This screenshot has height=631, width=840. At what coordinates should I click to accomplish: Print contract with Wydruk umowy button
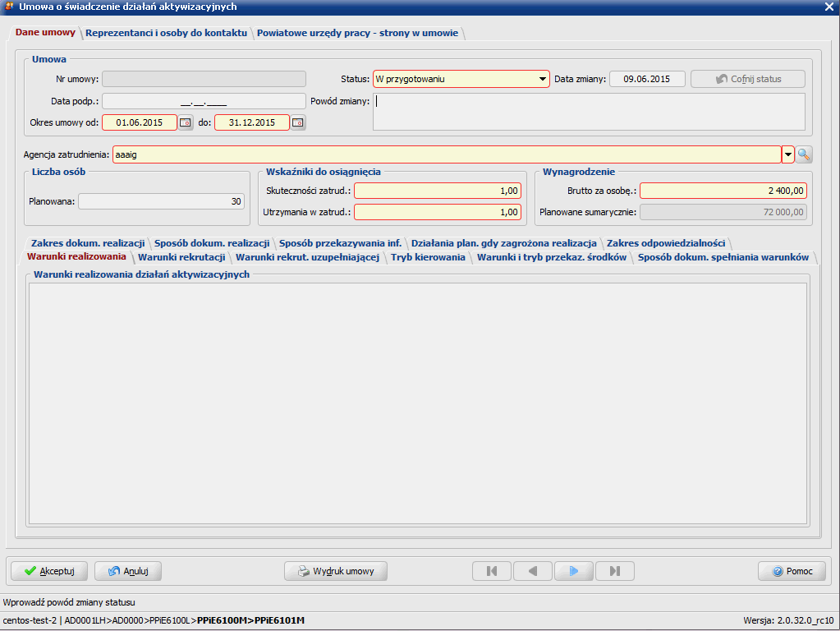click(x=336, y=571)
